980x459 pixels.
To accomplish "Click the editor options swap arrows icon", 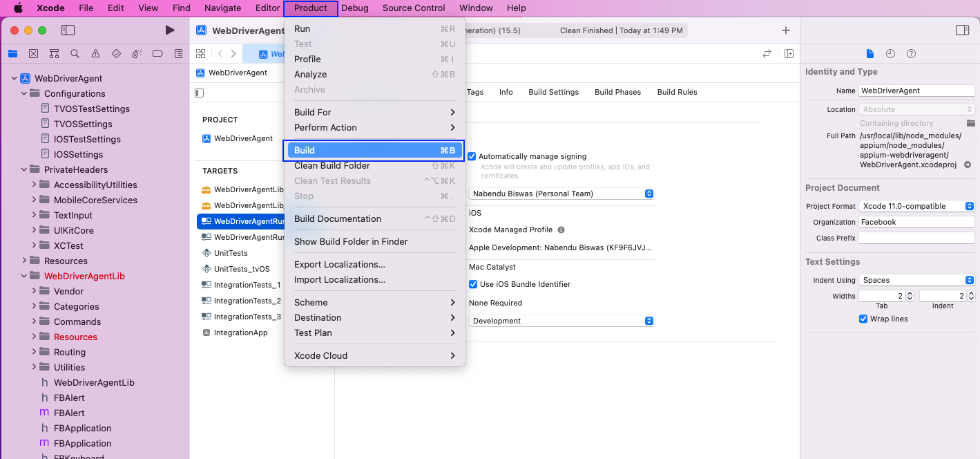I will (767, 54).
